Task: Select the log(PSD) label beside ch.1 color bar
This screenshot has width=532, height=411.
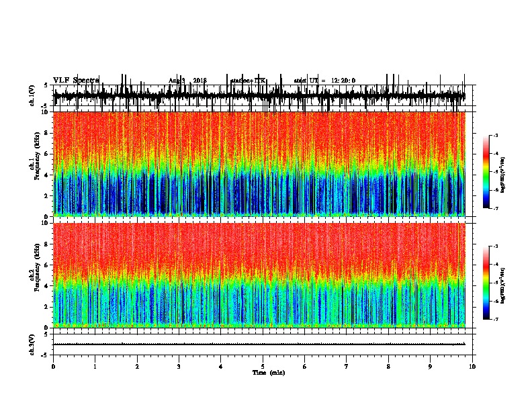Action: pyautogui.click(x=503, y=175)
